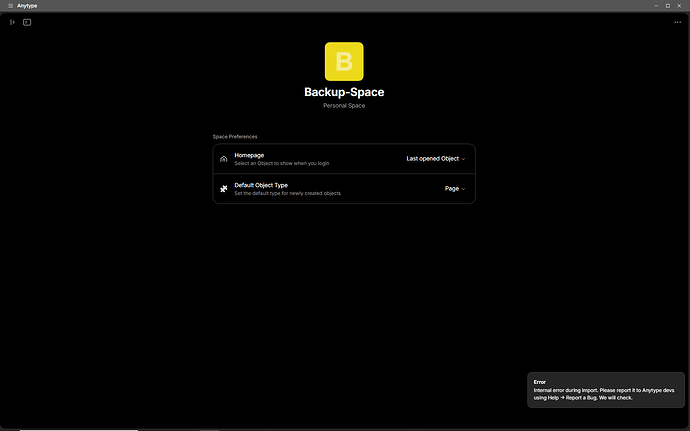This screenshot has height=431, width=690.
Task: Open the three-dots more options menu
Action: pos(677,22)
